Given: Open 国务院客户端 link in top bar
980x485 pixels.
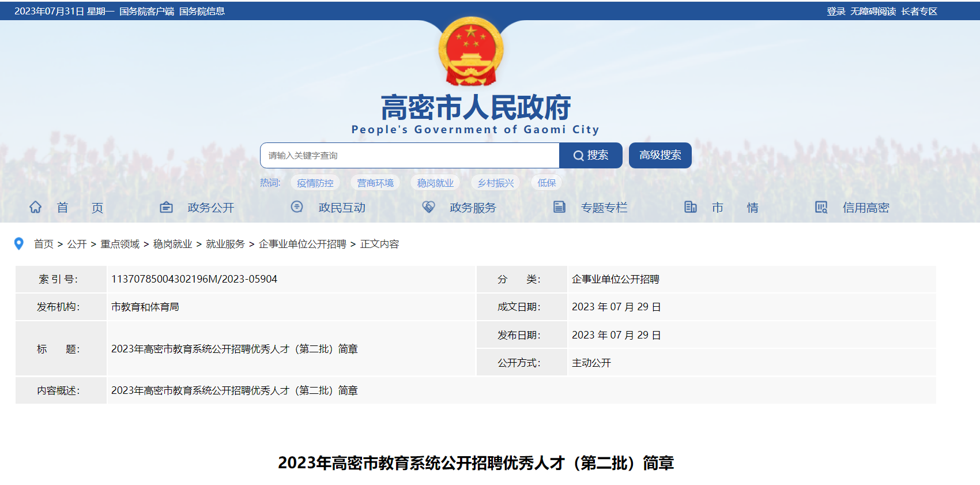Looking at the screenshot, I should [147, 12].
